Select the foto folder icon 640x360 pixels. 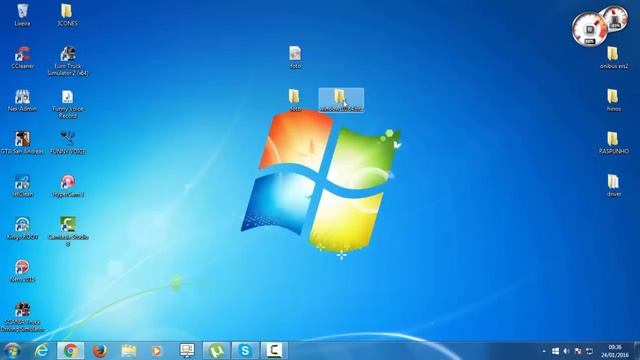295,100
